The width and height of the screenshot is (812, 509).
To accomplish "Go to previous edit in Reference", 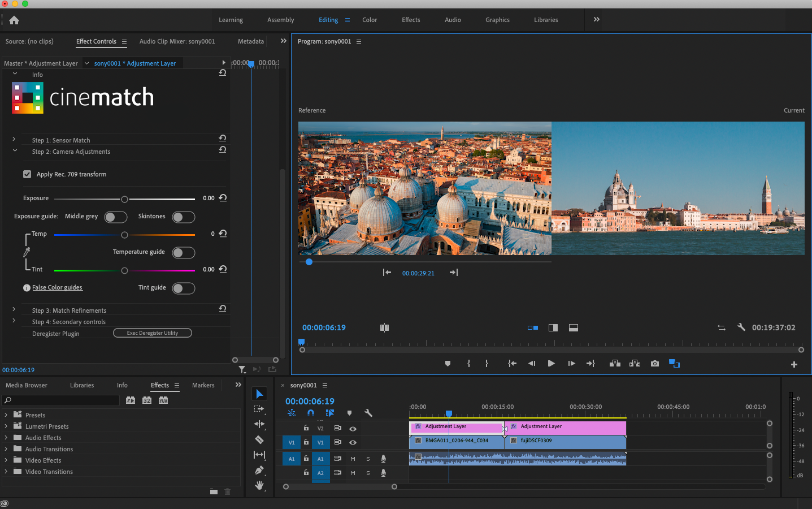I will (387, 273).
